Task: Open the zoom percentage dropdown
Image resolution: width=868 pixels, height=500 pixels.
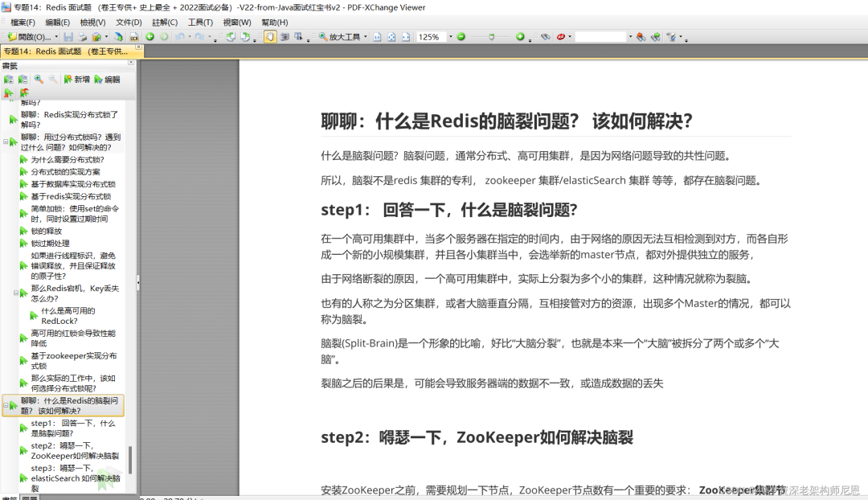Action: (450, 37)
